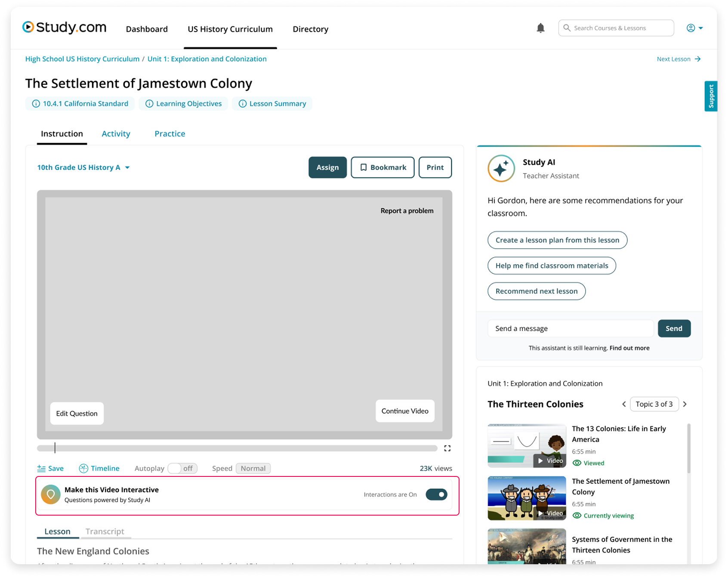Open the notifications bell
Image resolution: width=728 pixels, height=578 pixels.
tap(540, 28)
